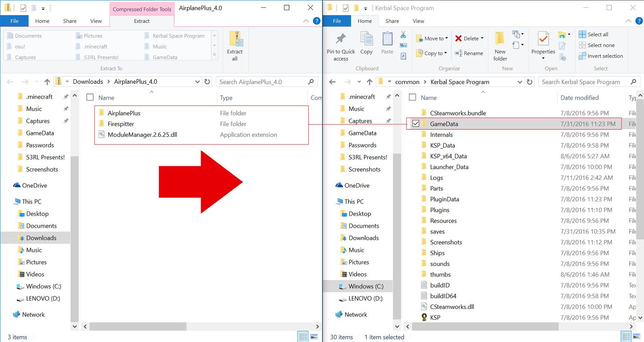Toggle select-all checkbox in Kerbal file list
Screen dimensions: 644x342
[412, 97]
